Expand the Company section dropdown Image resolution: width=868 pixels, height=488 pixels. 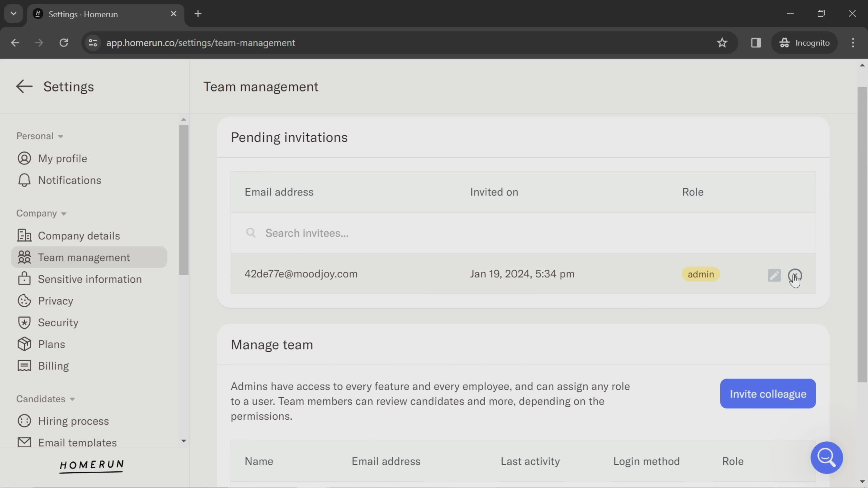pyautogui.click(x=40, y=213)
